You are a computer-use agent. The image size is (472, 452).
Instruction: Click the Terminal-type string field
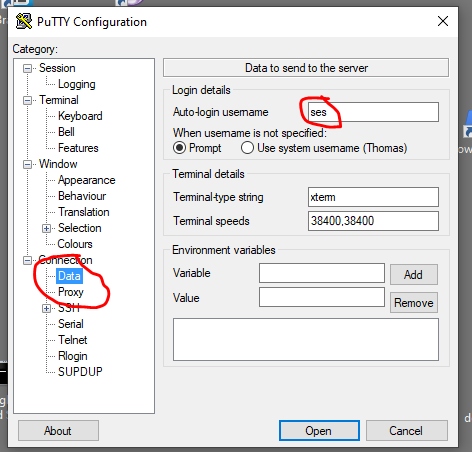(373, 197)
